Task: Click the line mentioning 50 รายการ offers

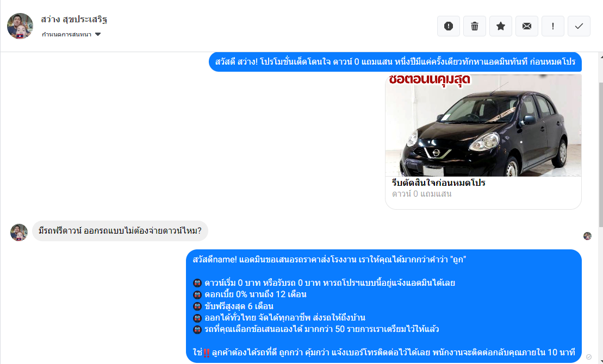Action: [316, 329]
